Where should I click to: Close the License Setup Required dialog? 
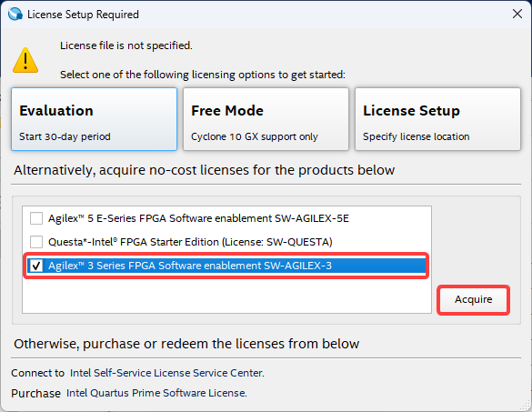click(x=517, y=14)
